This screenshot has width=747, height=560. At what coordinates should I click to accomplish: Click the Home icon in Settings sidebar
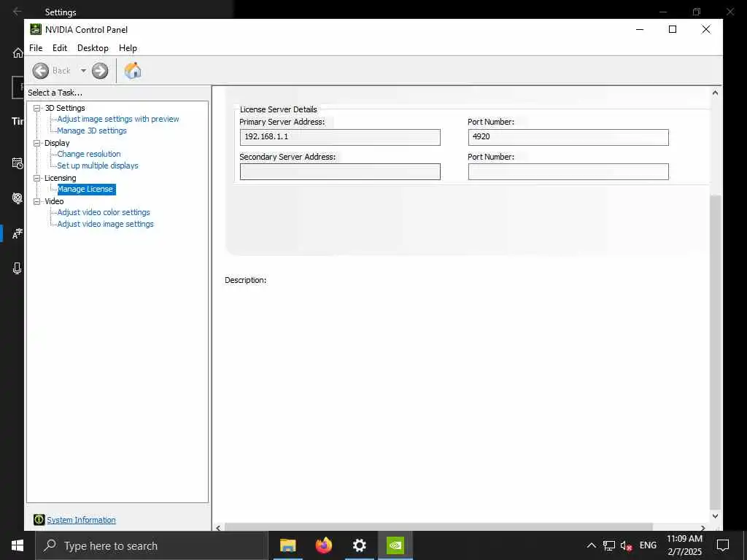pos(18,52)
